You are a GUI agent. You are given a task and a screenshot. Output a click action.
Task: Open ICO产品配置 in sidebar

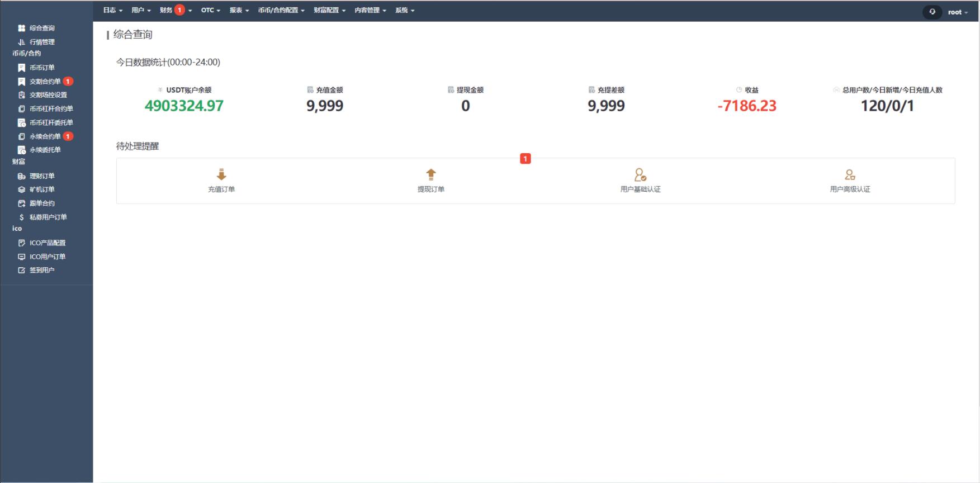point(48,243)
